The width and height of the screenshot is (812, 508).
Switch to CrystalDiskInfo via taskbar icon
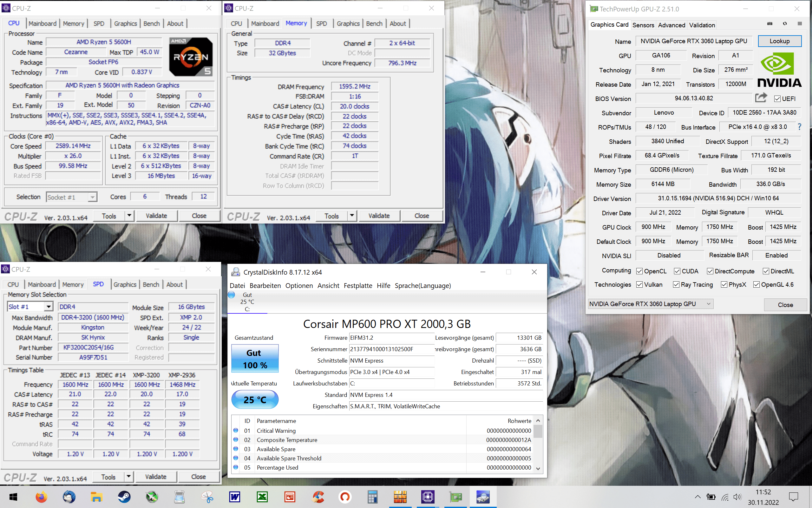[x=483, y=497]
